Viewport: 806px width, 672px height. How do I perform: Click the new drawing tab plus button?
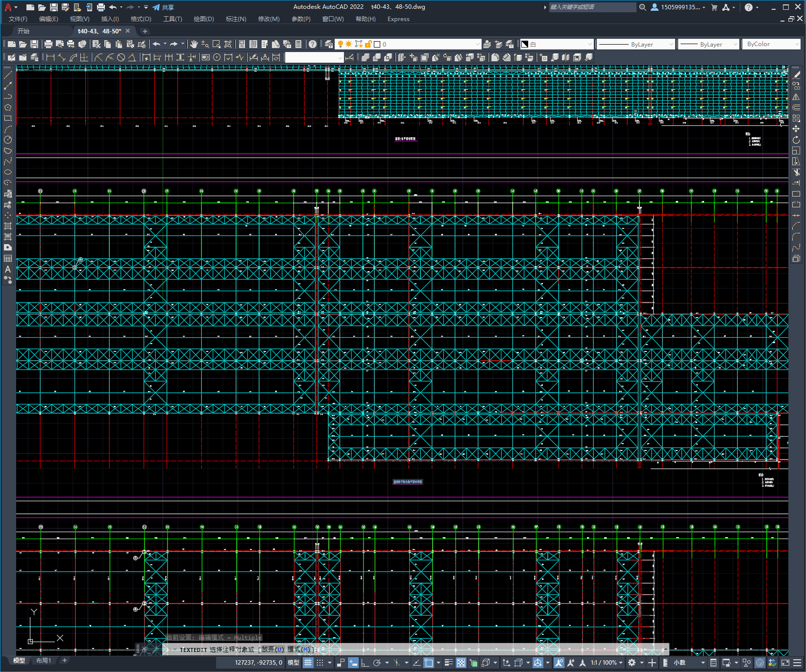(x=145, y=31)
